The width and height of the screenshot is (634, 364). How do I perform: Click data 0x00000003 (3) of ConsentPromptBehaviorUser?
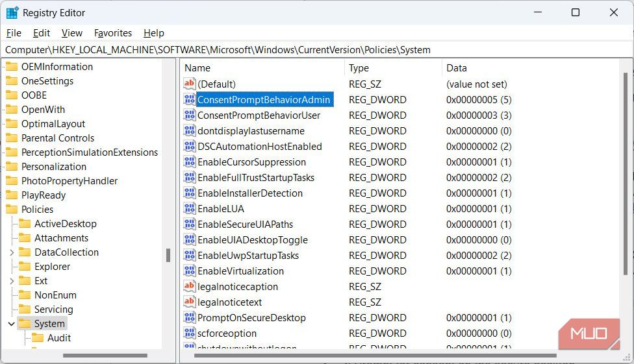click(x=479, y=115)
